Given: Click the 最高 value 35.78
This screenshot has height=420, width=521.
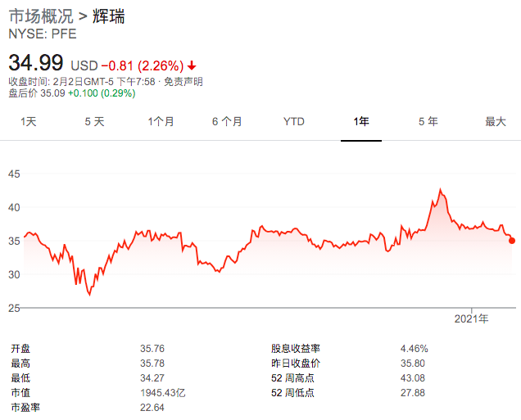Looking at the screenshot, I should 152,364.
